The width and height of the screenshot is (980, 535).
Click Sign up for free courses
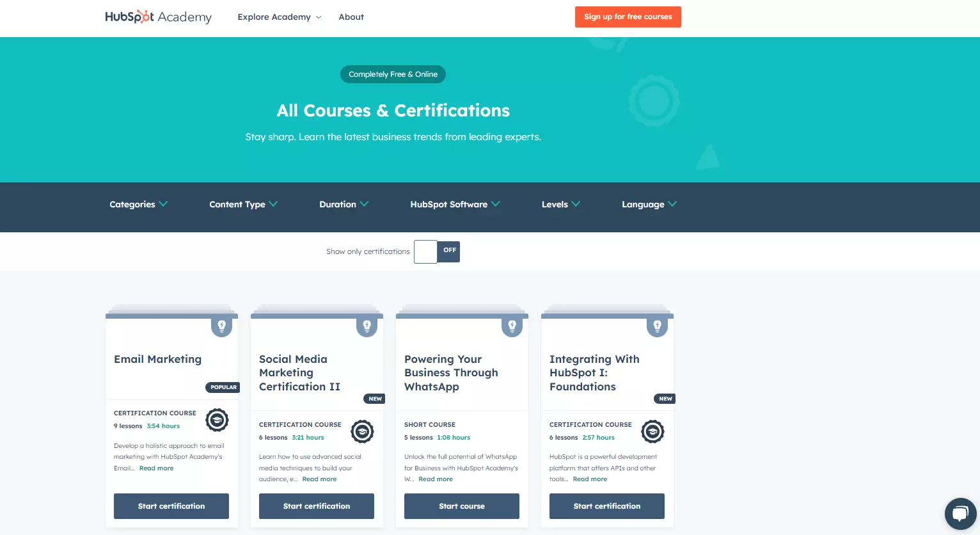pos(628,17)
